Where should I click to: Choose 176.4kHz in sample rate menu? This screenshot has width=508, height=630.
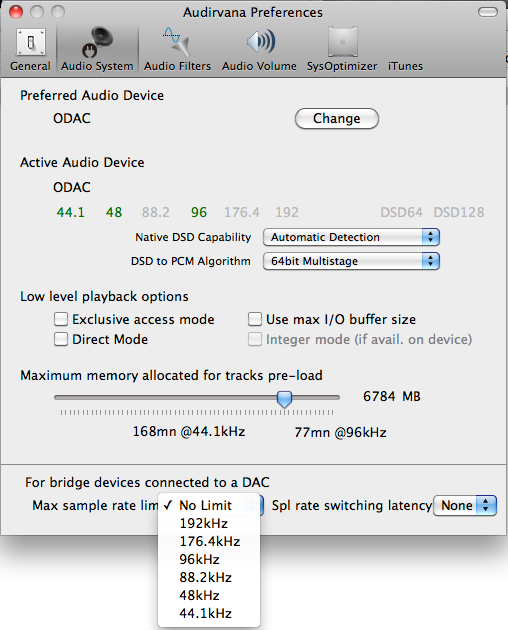click(209, 541)
